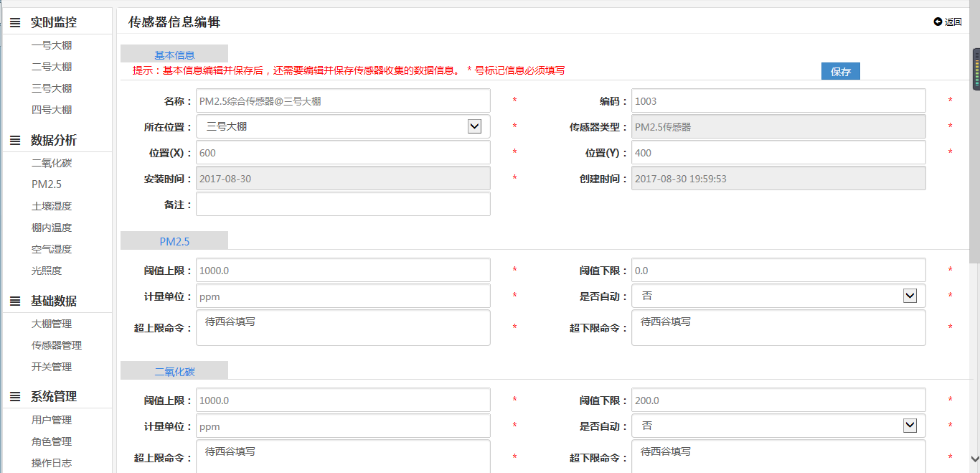Go to the 操作日志 page
The height and width of the screenshot is (473, 980).
52,463
